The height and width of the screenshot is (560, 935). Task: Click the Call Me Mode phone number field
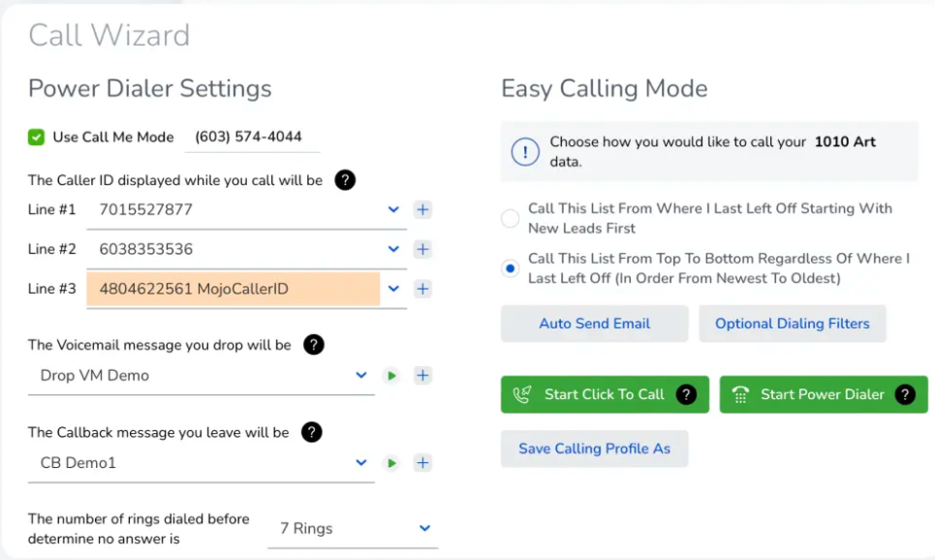(x=252, y=137)
